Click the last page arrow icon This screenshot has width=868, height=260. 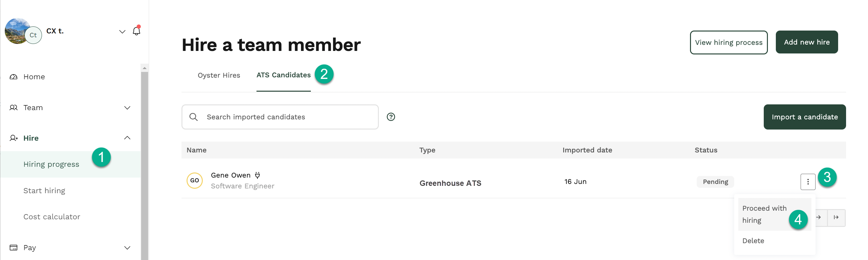836,217
